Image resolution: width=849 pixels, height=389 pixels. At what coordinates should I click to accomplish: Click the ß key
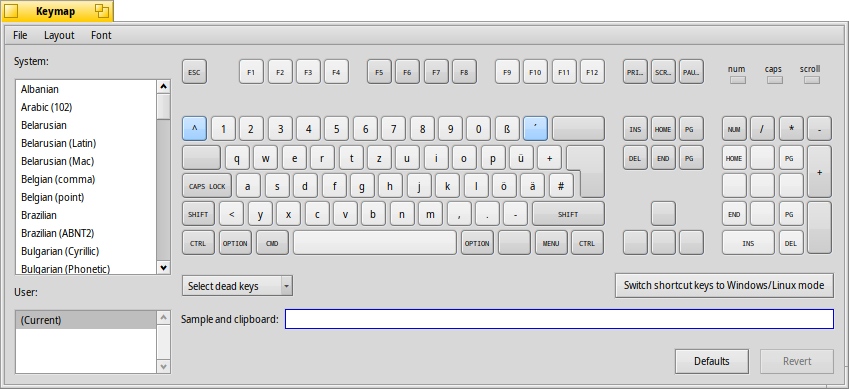pyautogui.click(x=507, y=129)
